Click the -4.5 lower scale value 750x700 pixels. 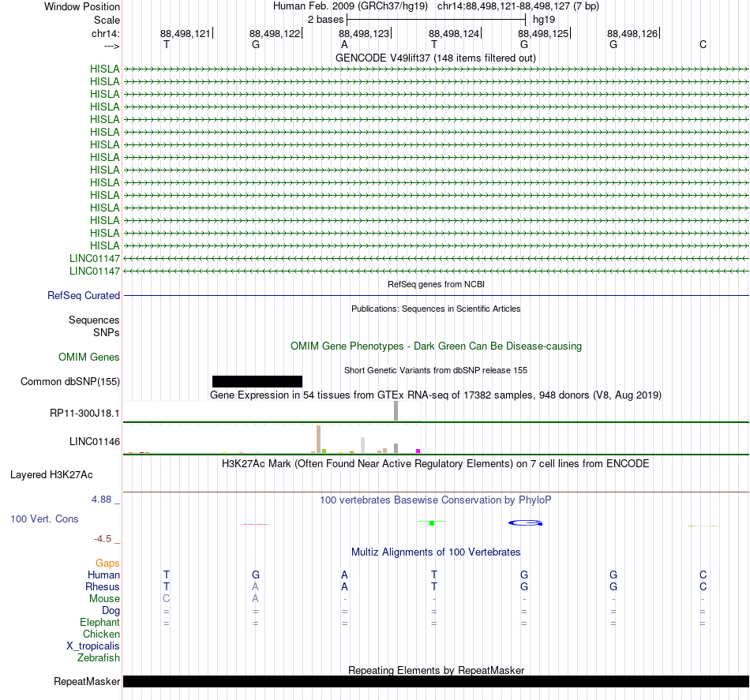tap(103, 539)
